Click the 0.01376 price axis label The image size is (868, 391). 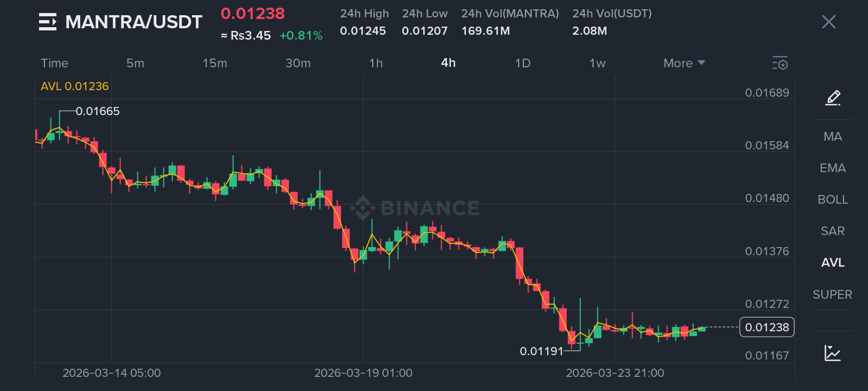tap(767, 251)
